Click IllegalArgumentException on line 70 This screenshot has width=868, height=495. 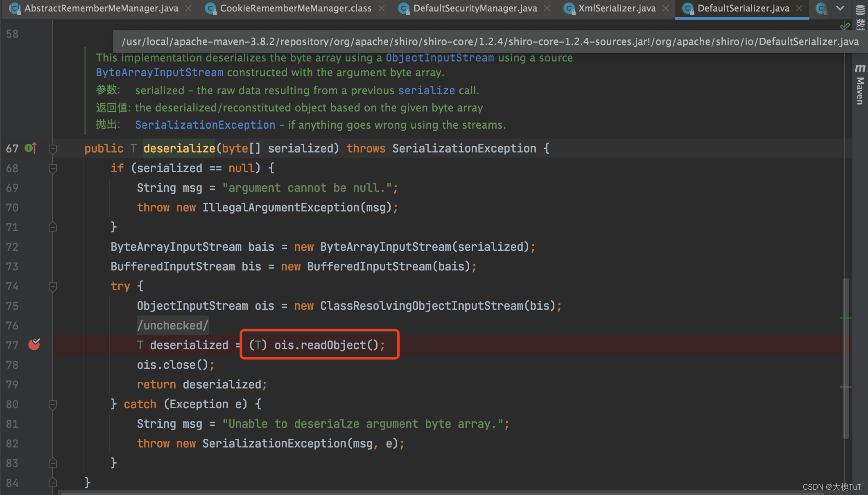click(x=281, y=208)
